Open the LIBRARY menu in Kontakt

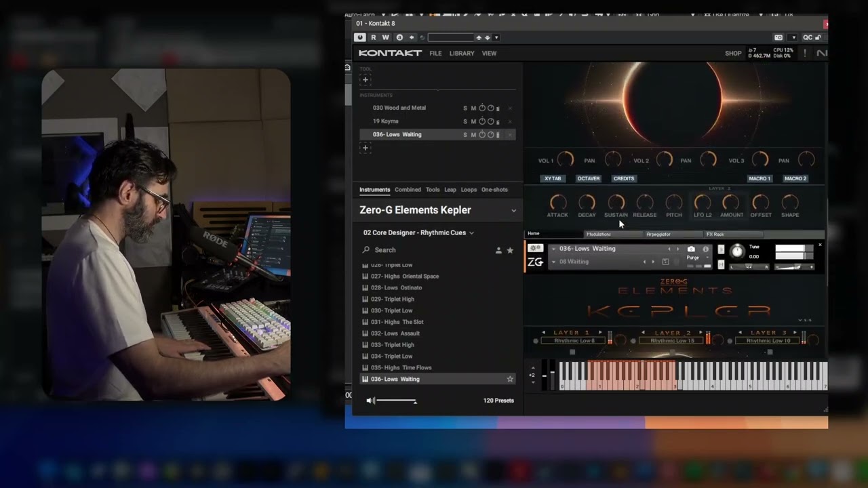(462, 53)
